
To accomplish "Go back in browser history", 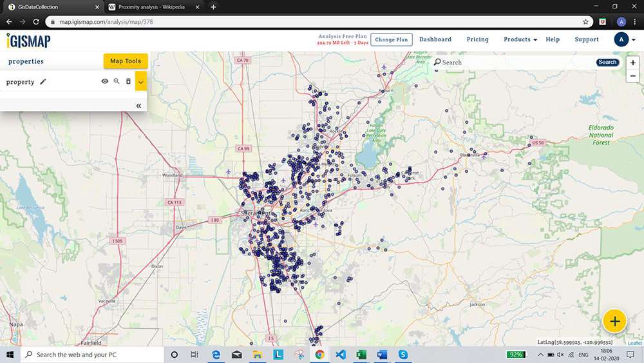I will (x=9, y=22).
